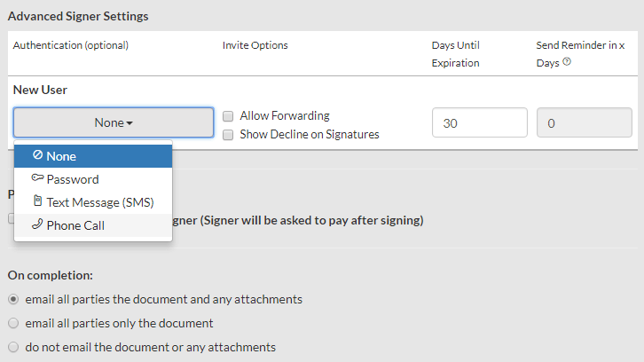This screenshot has height=362, width=644.
Task: Tick the Show Decline on Signatures checkbox
Action: click(x=228, y=135)
